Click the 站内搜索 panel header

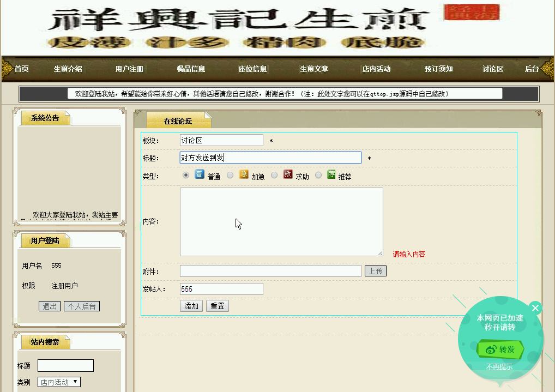tap(45, 342)
